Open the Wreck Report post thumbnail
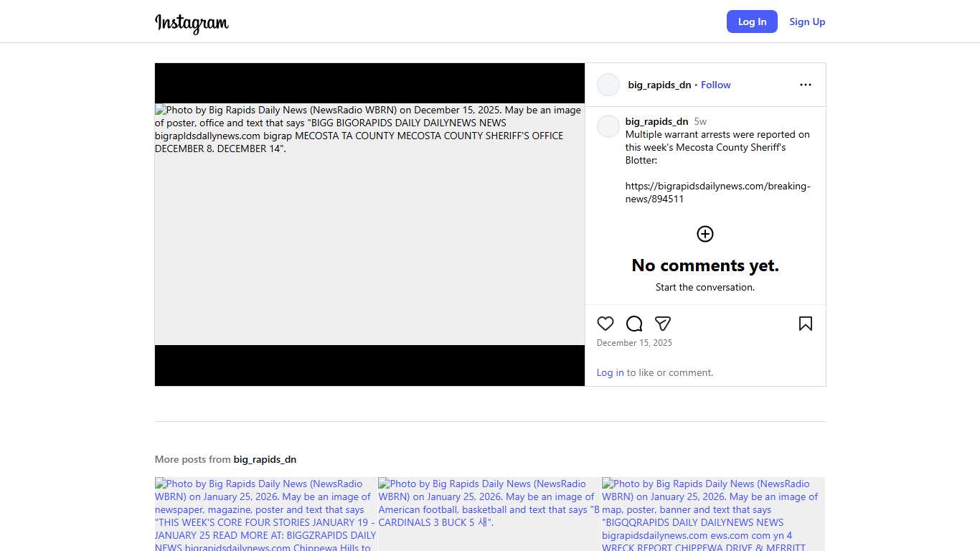Screen dimensions: 980x551 click(713, 514)
